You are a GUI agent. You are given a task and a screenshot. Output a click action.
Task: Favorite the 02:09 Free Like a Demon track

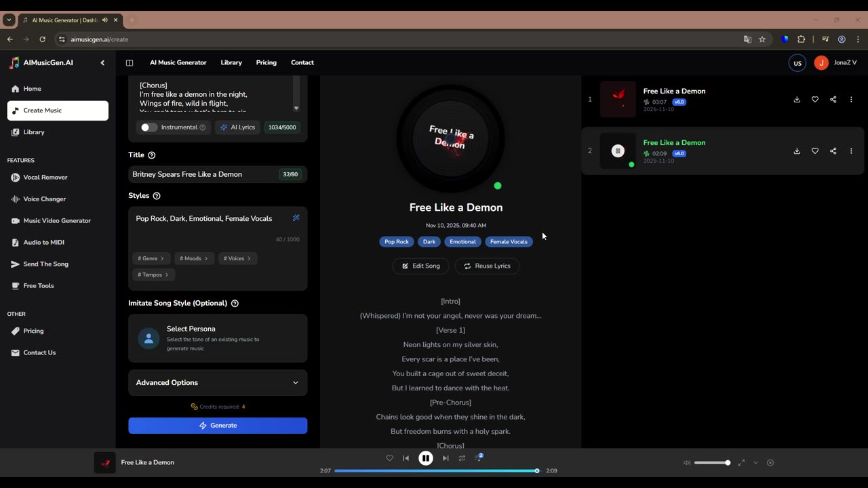click(x=815, y=151)
